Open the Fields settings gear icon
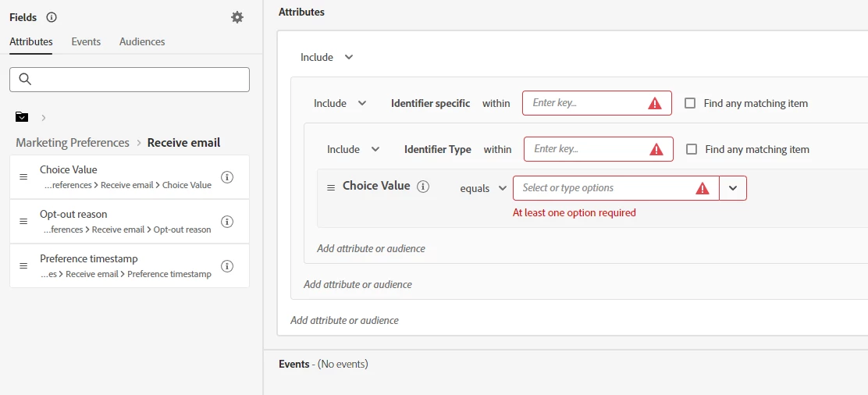The image size is (868, 395). point(237,17)
